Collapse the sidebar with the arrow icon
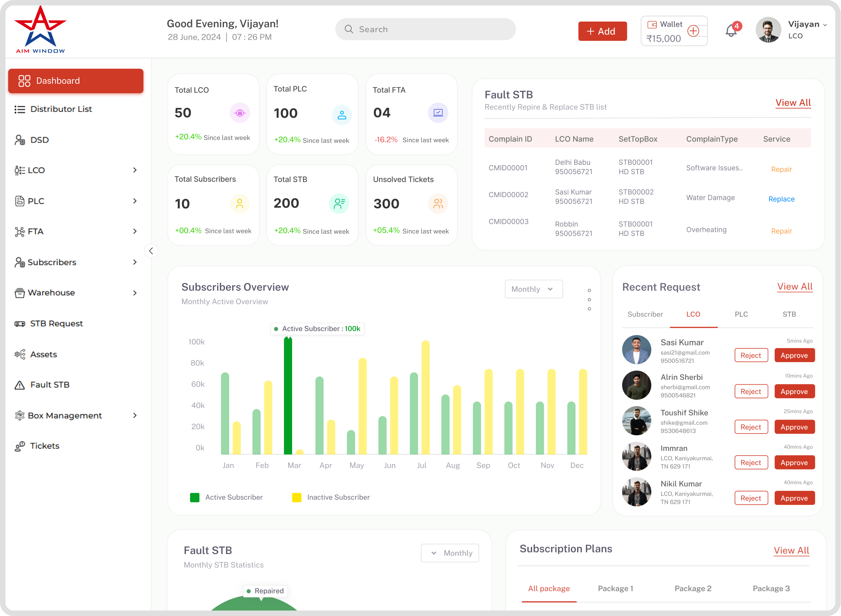The image size is (841, 616). click(151, 251)
